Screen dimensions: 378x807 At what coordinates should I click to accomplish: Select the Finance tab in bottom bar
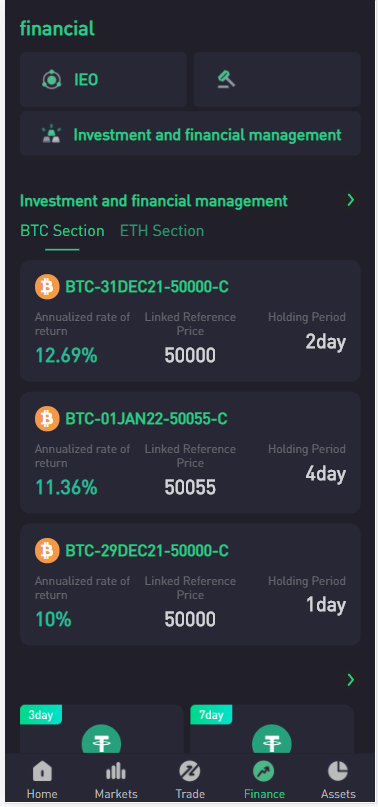pyautogui.click(x=264, y=780)
